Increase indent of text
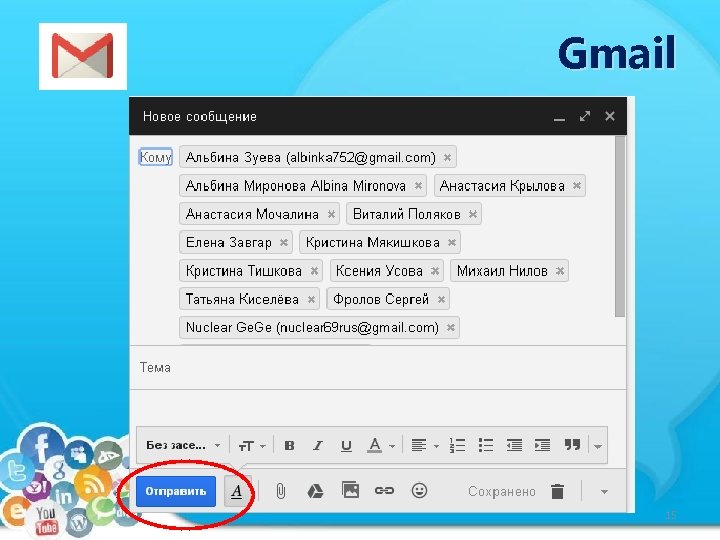720x540 pixels. [x=542, y=445]
